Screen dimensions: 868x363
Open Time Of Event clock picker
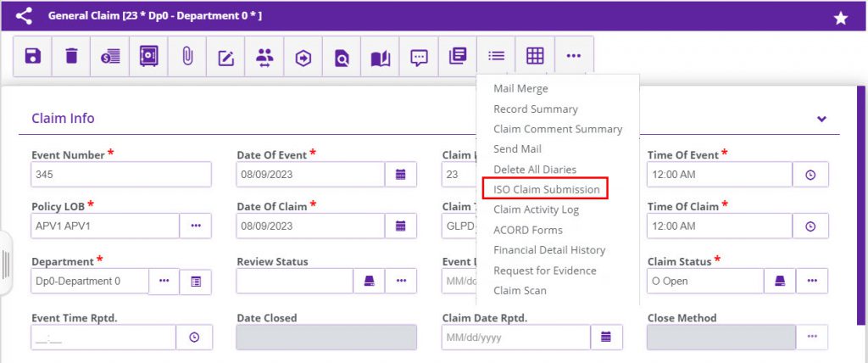tap(810, 175)
